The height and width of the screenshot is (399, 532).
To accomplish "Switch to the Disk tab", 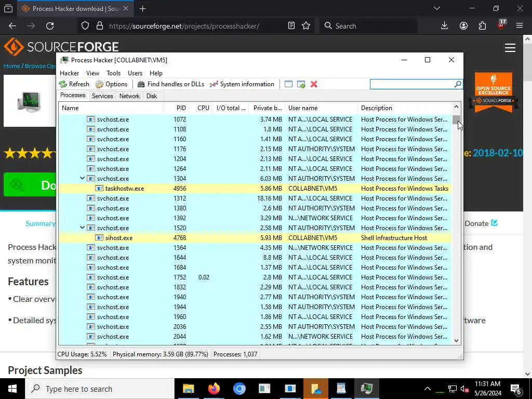I will (152, 96).
